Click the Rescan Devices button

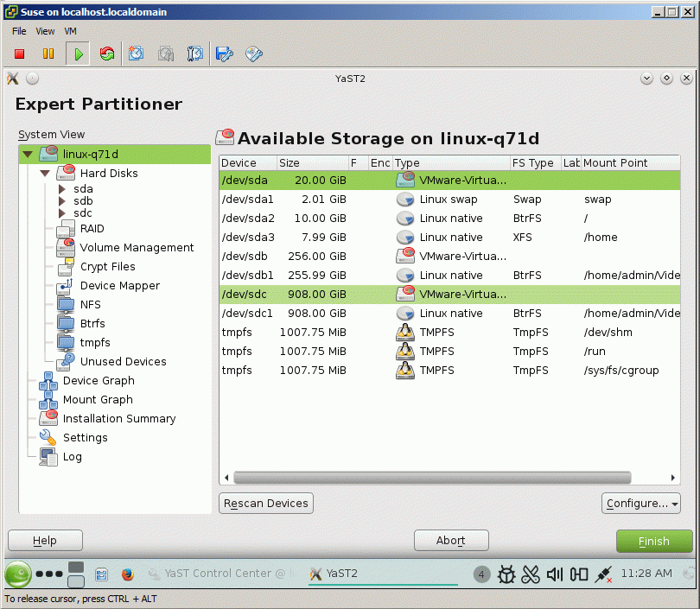[x=266, y=504]
